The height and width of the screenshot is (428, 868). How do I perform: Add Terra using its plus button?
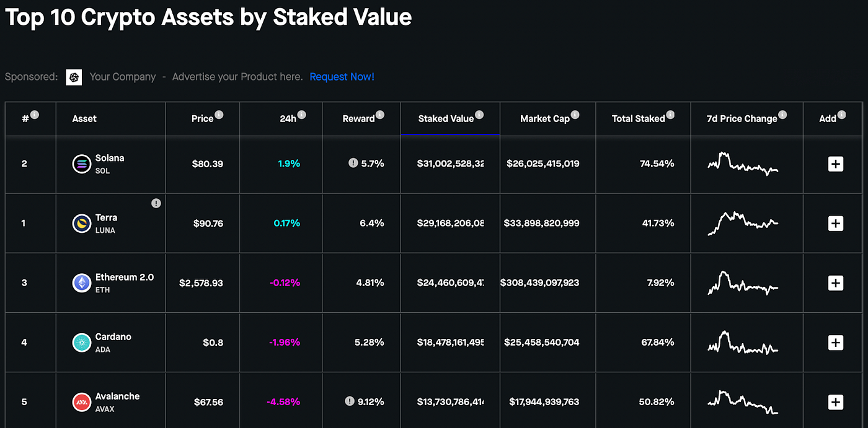pyautogui.click(x=836, y=224)
